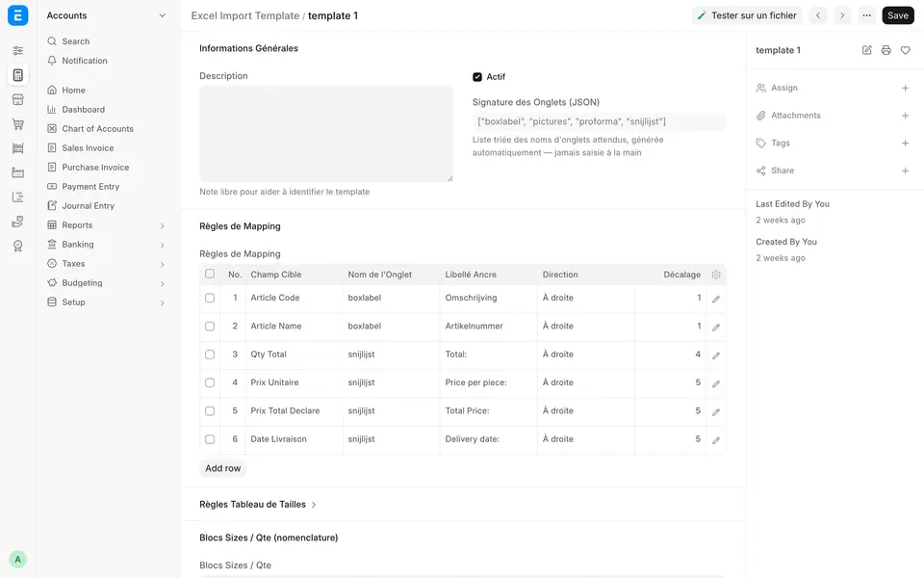The width and height of the screenshot is (924, 578).
Task: Open the three-dot more options menu
Action: click(x=866, y=15)
